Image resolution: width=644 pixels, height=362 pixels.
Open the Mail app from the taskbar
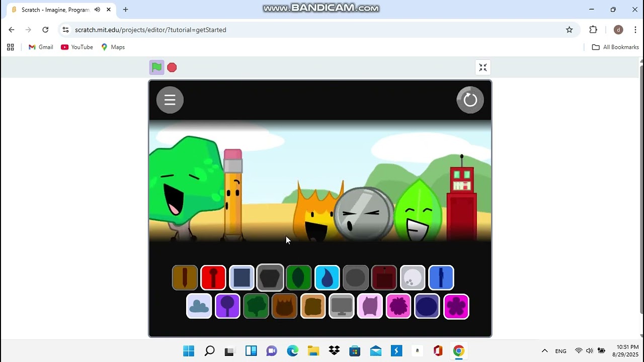[x=376, y=351]
